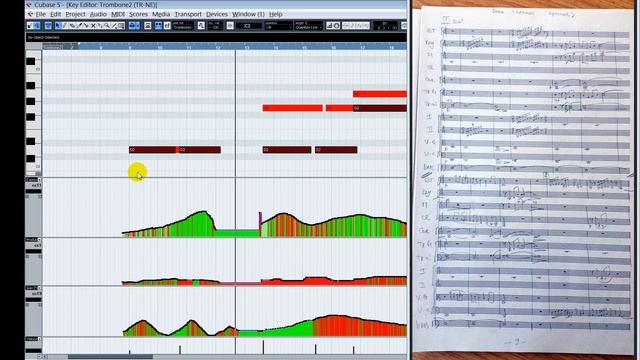Select the Glue tool
The height and width of the screenshot is (360, 640).
coord(100,26)
